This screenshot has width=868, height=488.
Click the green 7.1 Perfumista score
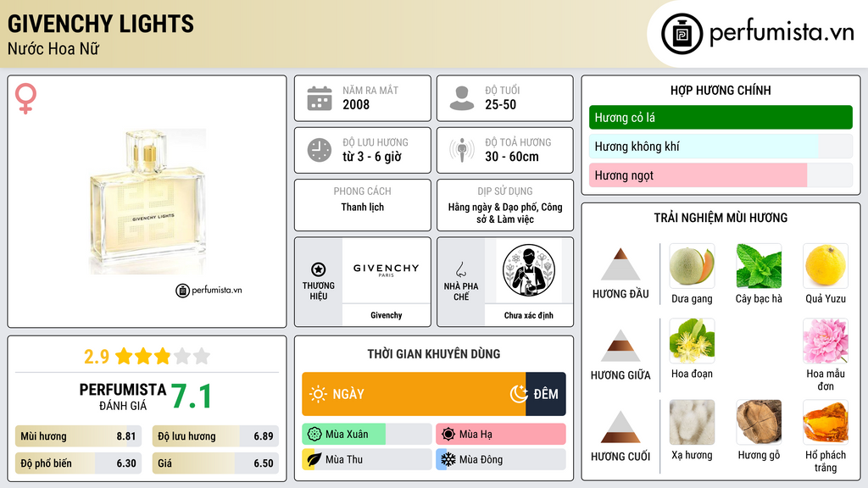[191, 396]
